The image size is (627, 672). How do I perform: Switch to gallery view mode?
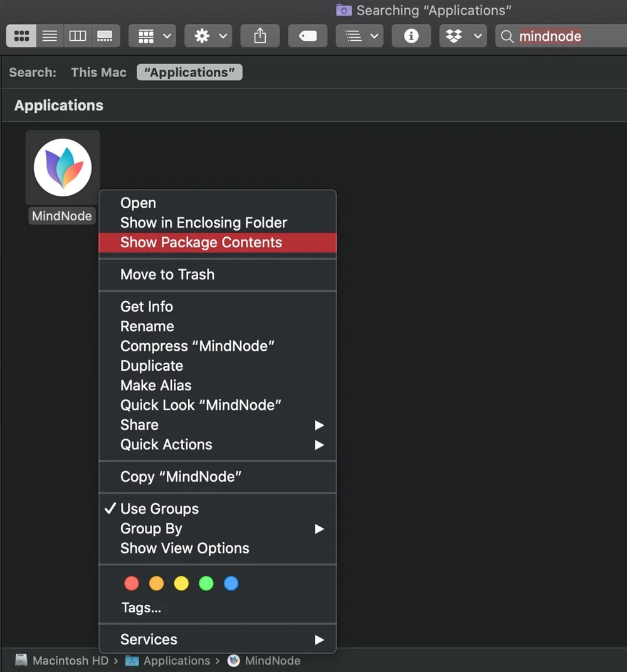click(105, 36)
